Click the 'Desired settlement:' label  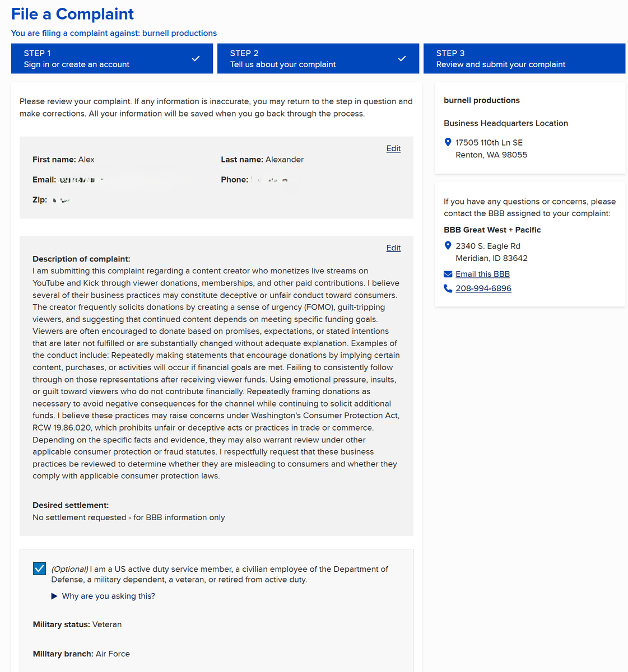[71, 505]
